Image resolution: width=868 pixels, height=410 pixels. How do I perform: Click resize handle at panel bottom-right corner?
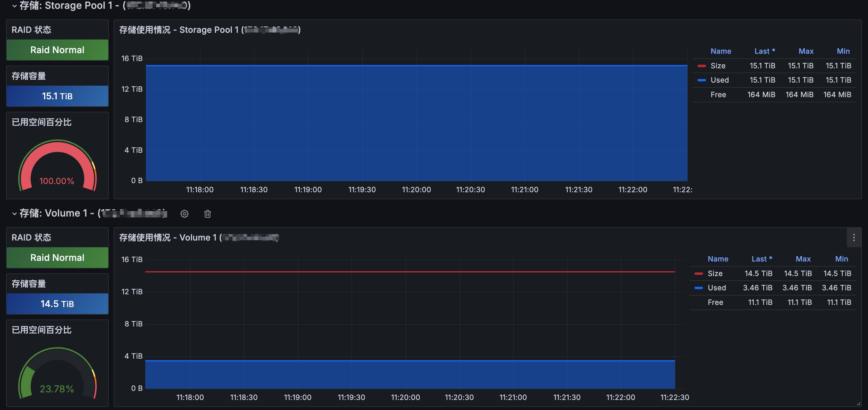click(858, 403)
